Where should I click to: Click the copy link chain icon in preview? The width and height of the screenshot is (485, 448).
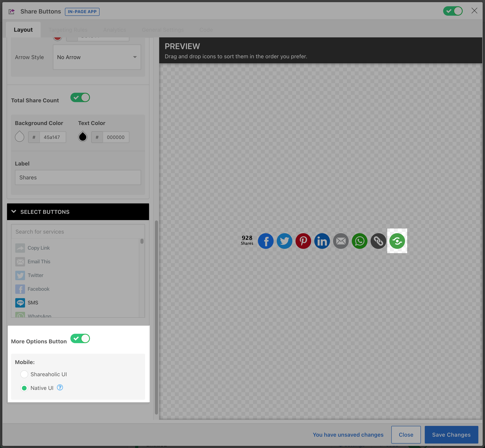tap(378, 241)
